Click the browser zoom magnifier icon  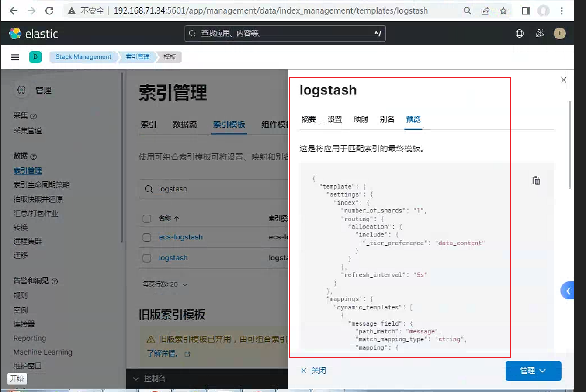[467, 11]
